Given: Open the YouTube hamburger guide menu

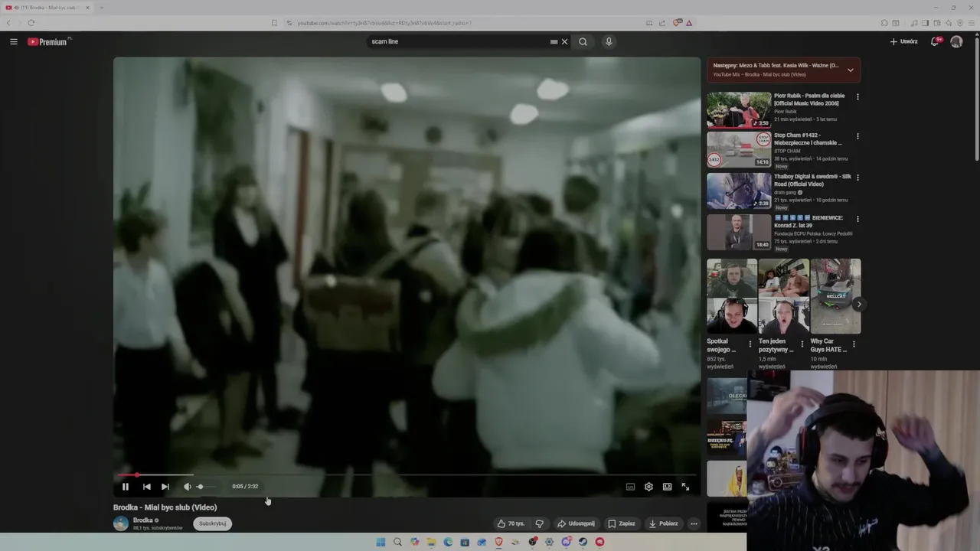Looking at the screenshot, I should tap(14, 41).
